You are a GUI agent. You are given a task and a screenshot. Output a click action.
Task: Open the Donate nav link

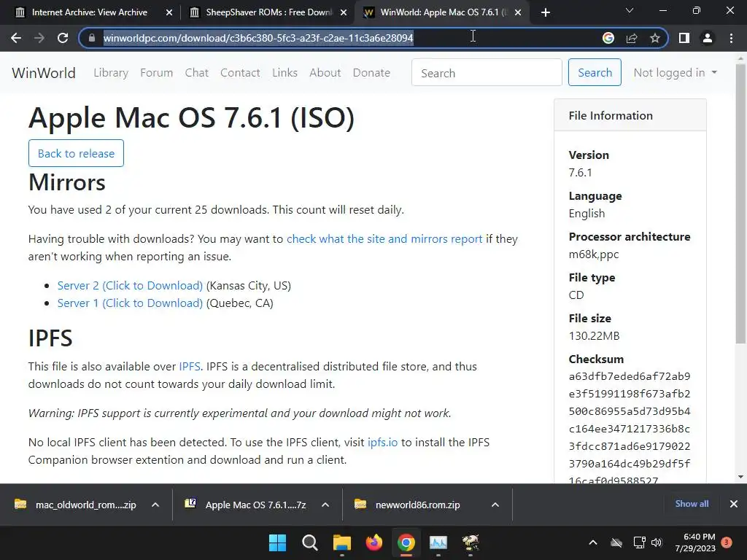(x=371, y=73)
